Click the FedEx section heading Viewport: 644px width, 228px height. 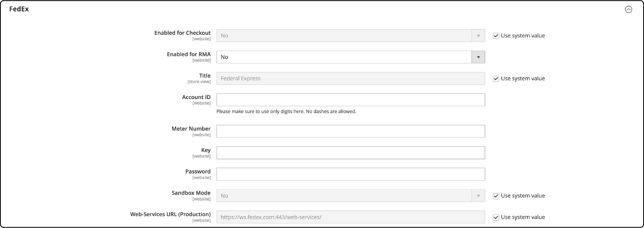click(19, 9)
